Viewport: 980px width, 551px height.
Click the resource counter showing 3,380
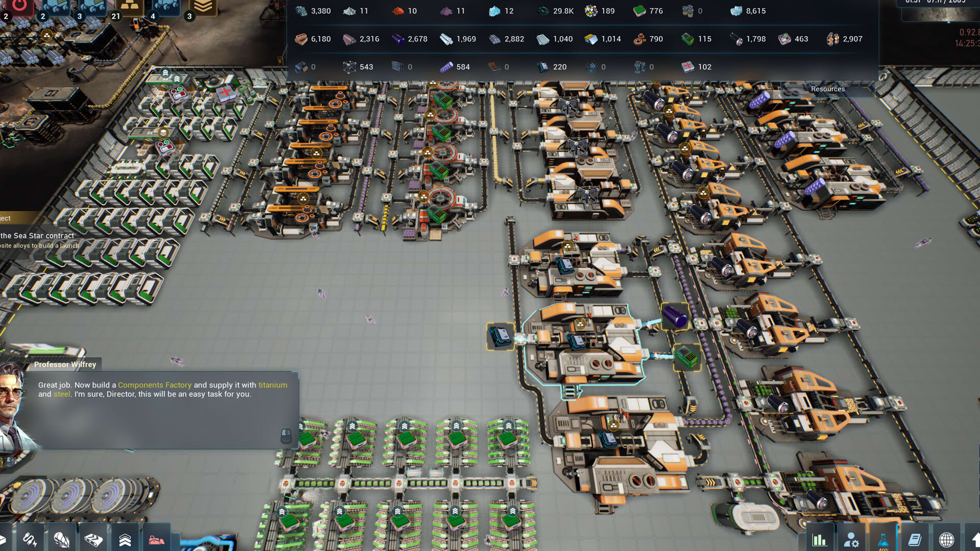313,11
